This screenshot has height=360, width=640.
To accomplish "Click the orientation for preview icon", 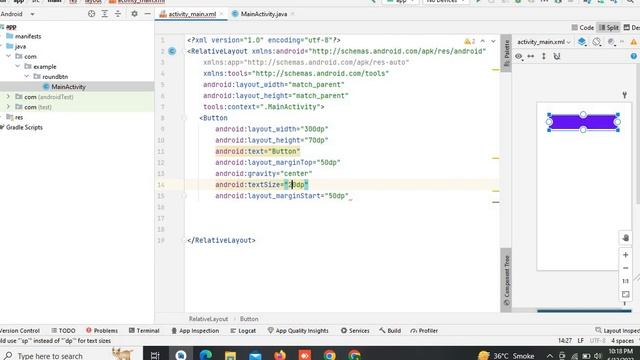I will coord(597,42).
